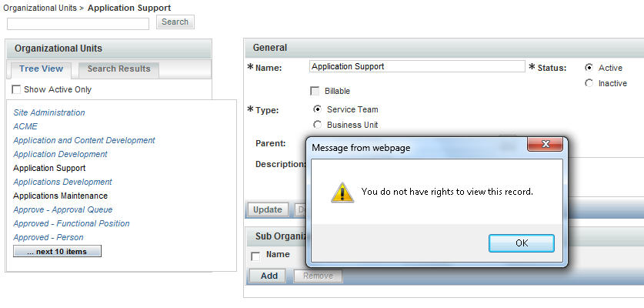The width and height of the screenshot is (644, 308).
Task: Click the search text field
Action: 78,24
